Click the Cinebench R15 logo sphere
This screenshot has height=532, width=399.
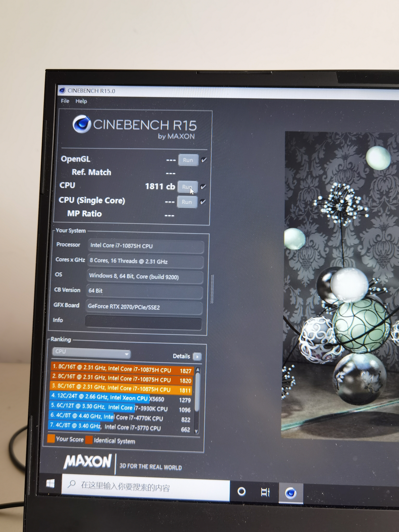tap(82, 124)
